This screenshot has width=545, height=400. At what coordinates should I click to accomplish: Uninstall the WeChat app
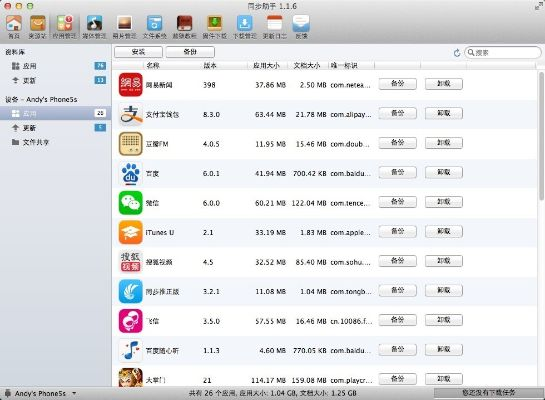coord(444,202)
